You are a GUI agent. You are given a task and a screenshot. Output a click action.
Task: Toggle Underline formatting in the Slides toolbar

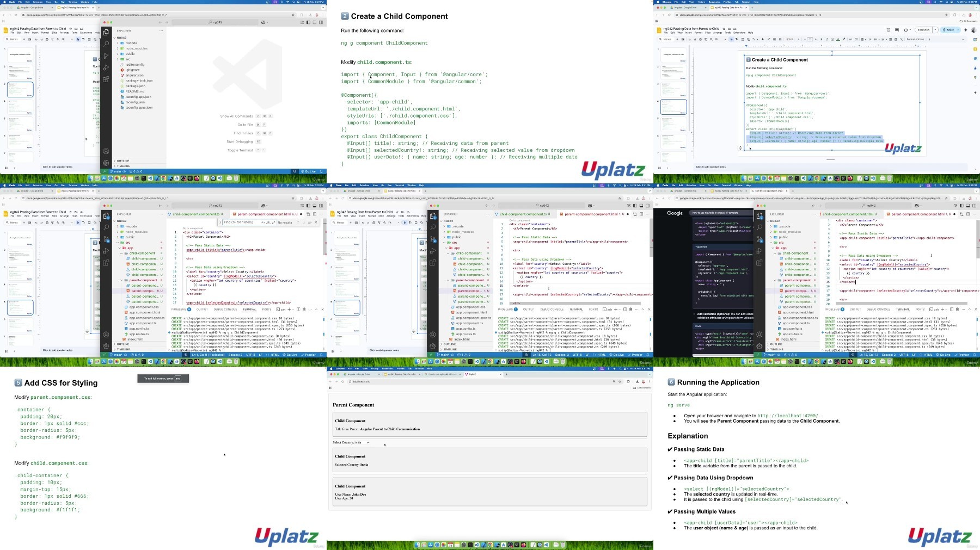pos(832,39)
